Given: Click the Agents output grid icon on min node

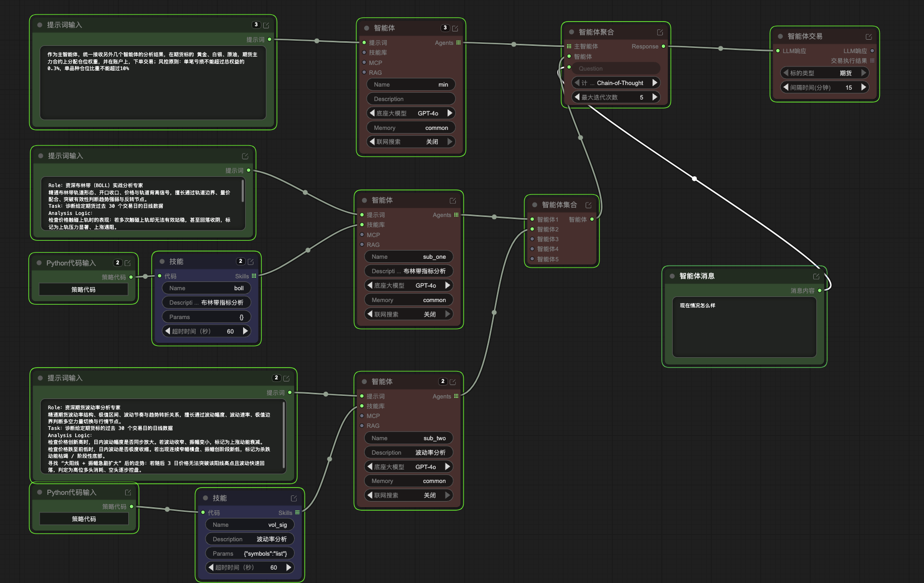Looking at the screenshot, I should coord(458,43).
